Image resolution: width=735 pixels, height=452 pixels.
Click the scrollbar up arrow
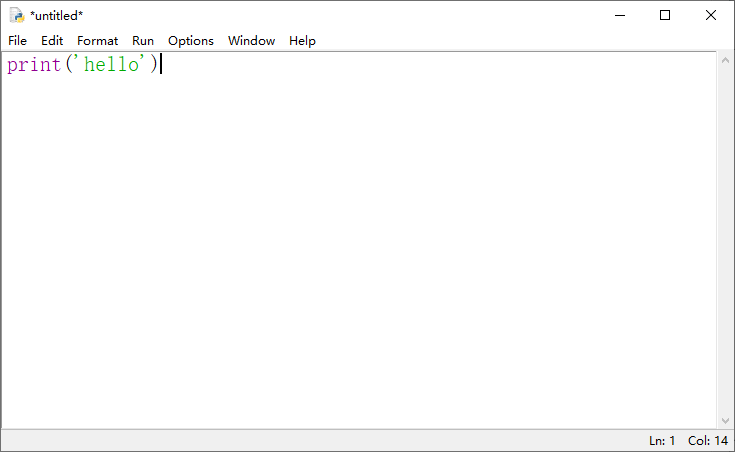[725, 61]
